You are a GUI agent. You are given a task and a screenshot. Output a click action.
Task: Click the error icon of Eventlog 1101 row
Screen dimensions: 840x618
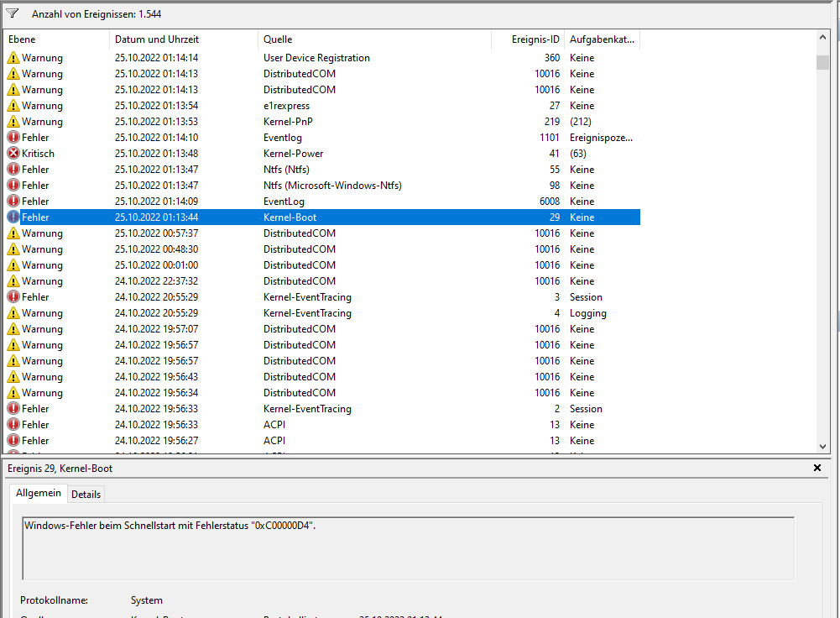(x=13, y=138)
